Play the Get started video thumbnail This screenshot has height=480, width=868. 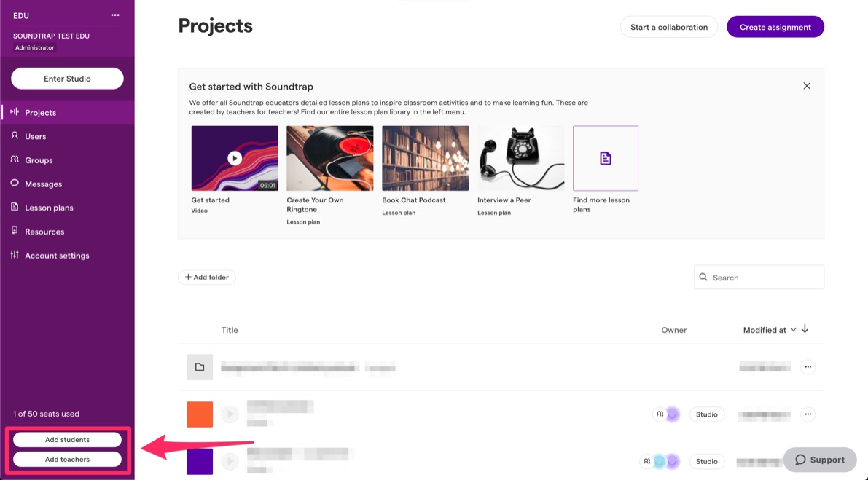click(235, 158)
